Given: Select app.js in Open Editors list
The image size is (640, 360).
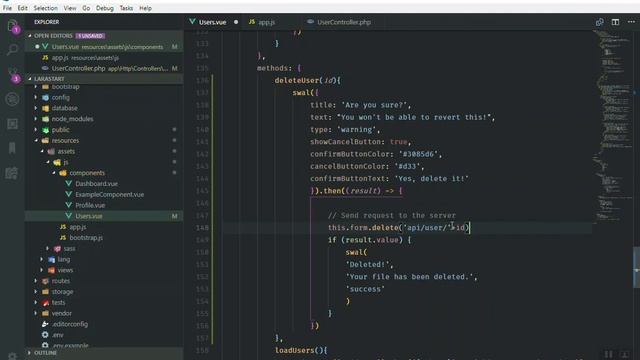Looking at the screenshot, I should [104, 58].
